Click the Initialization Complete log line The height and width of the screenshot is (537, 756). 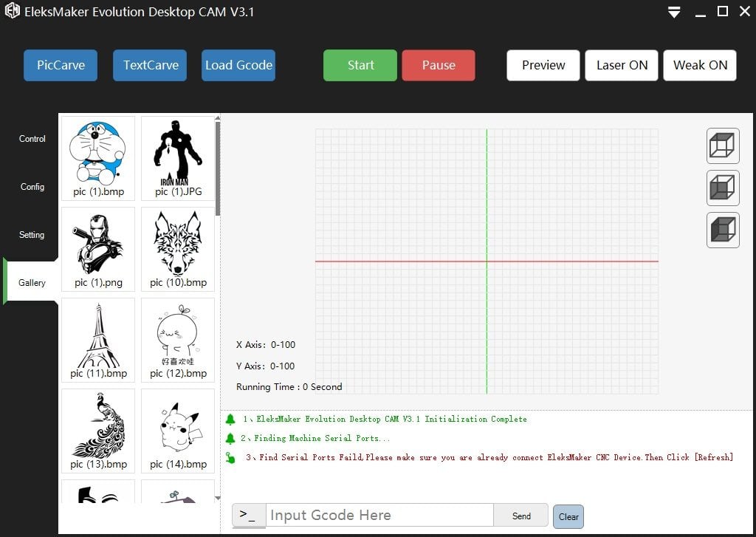385,420
